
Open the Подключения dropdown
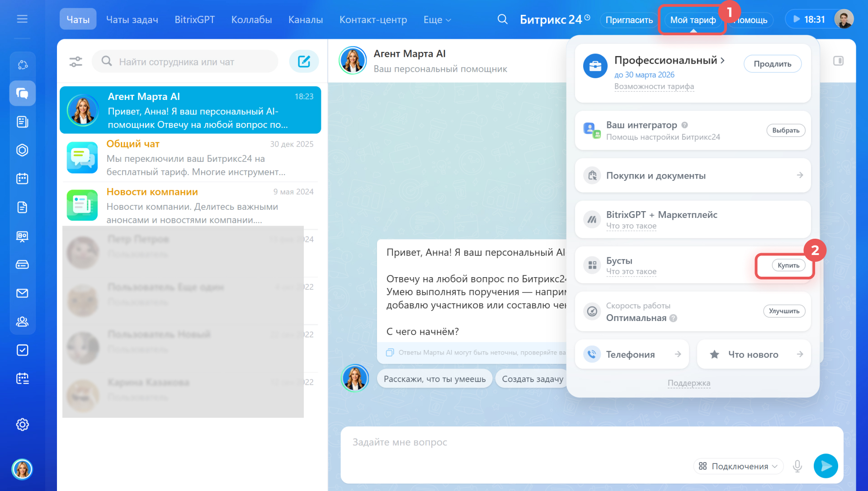pyautogui.click(x=738, y=466)
